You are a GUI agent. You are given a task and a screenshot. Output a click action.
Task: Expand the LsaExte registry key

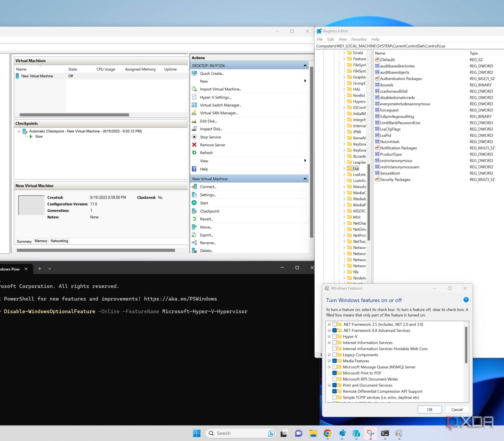tap(344, 175)
